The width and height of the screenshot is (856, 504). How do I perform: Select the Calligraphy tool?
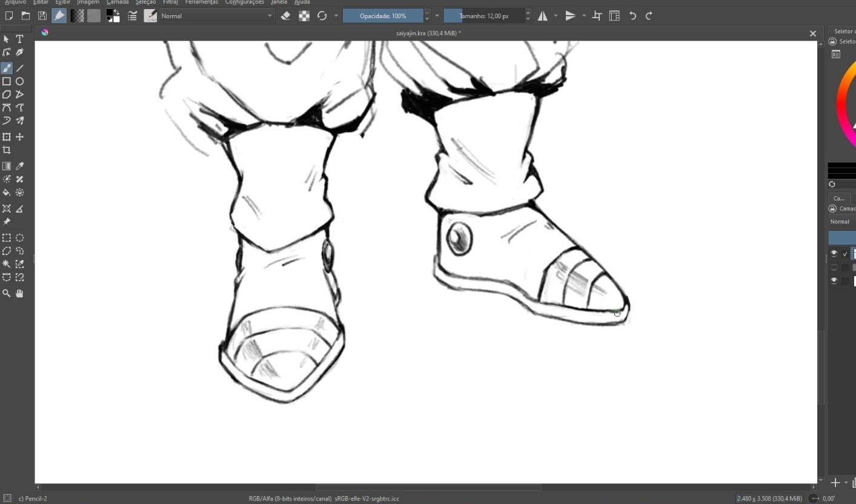(19, 53)
